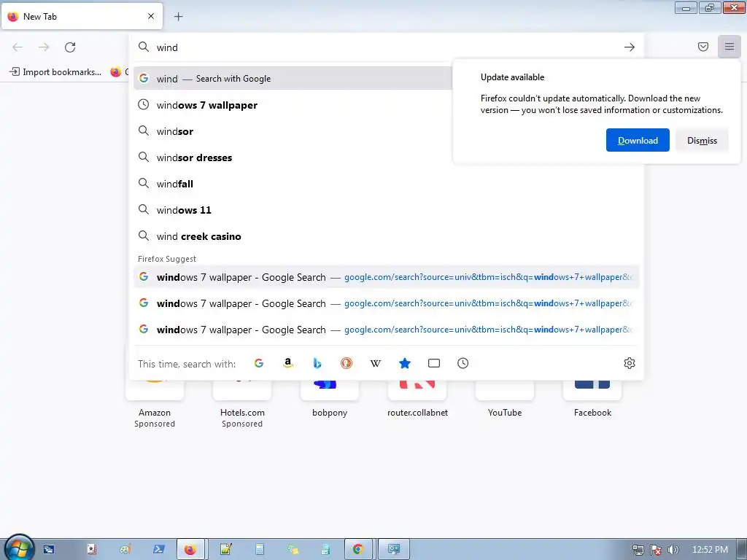Search this time with Google icon
Viewport: 747px width, 560px height.
[259, 363]
